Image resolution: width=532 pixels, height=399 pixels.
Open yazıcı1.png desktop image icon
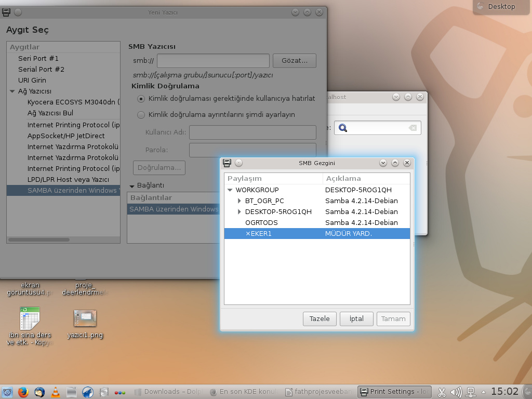(85, 324)
